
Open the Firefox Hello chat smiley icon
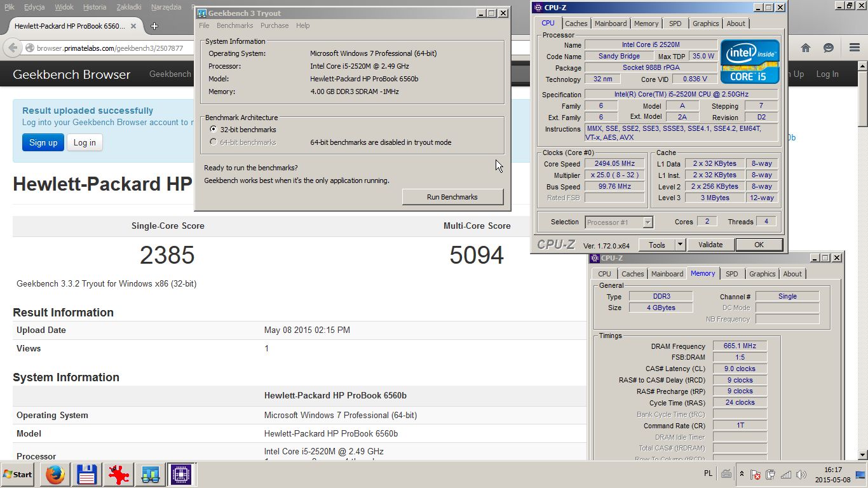pyautogui.click(x=829, y=48)
